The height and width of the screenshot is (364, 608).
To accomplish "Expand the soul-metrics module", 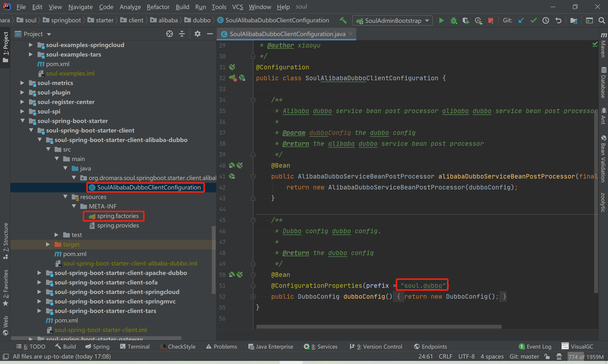I will [x=22, y=83].
